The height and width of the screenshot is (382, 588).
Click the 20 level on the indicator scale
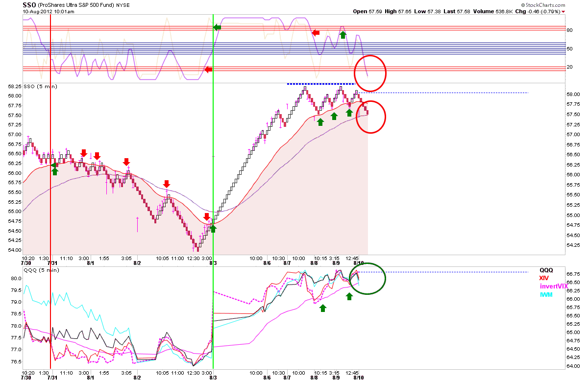[x=570, y=67]
